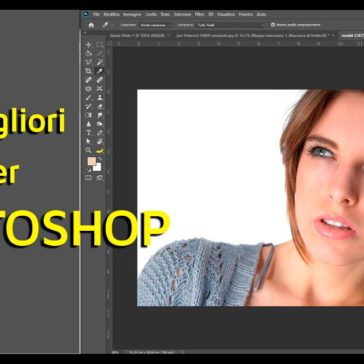
Task: Click the Photoshop logo in menu bar
Action: tap(86, 14)
